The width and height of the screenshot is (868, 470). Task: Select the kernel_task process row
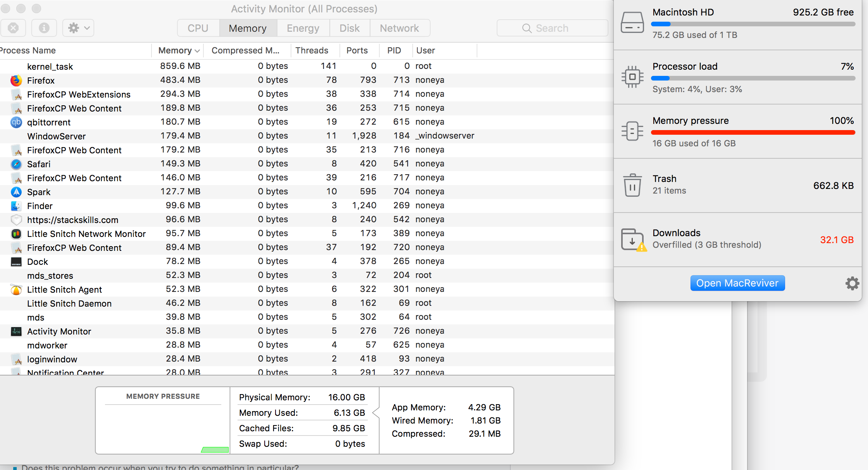[x=307, y=66]
